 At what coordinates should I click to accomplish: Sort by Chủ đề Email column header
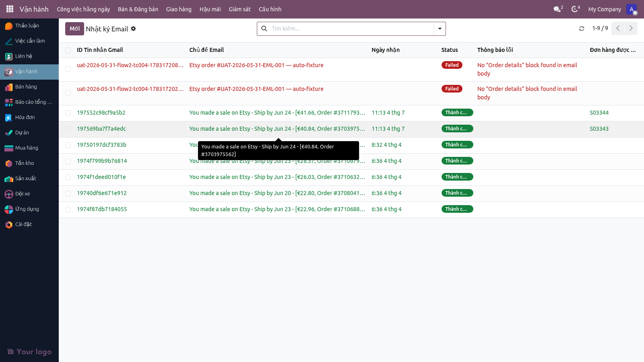tap(206, 50)
